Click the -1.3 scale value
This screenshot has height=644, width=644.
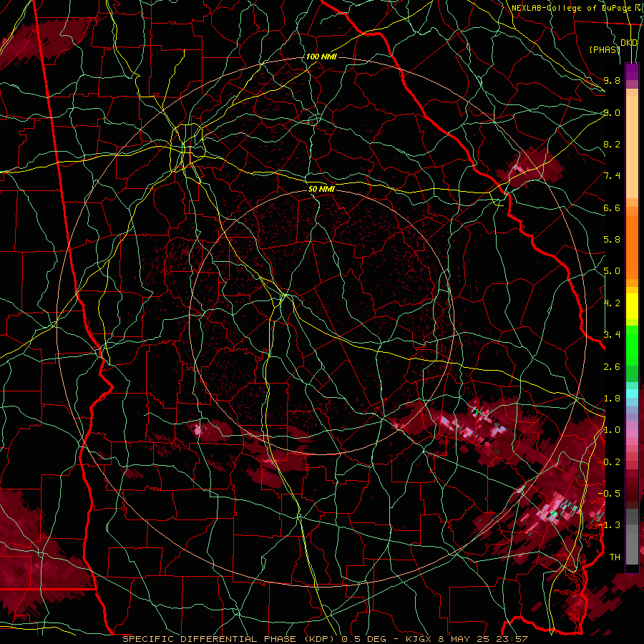(x=609, y=525)
